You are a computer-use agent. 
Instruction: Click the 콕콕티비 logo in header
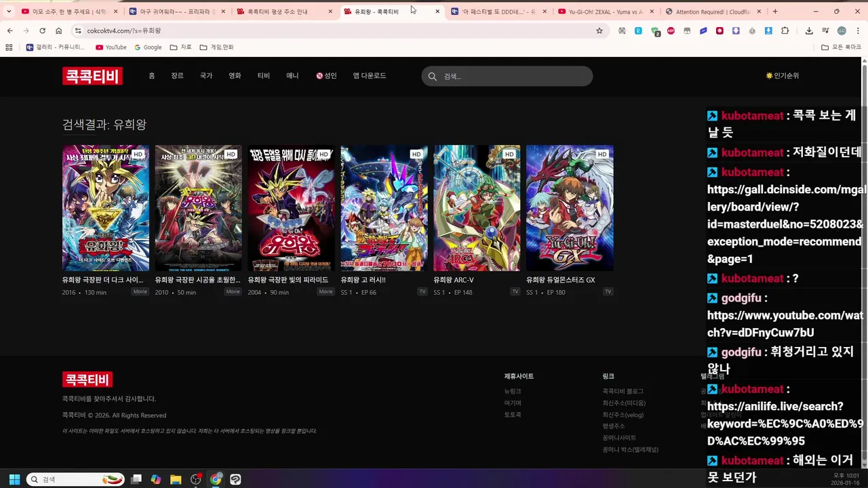(x=92, y=76)
